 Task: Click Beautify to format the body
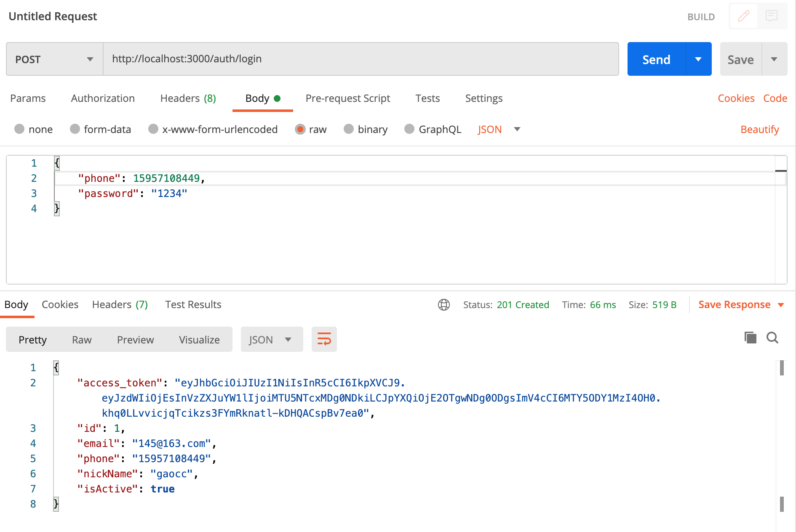760,129
